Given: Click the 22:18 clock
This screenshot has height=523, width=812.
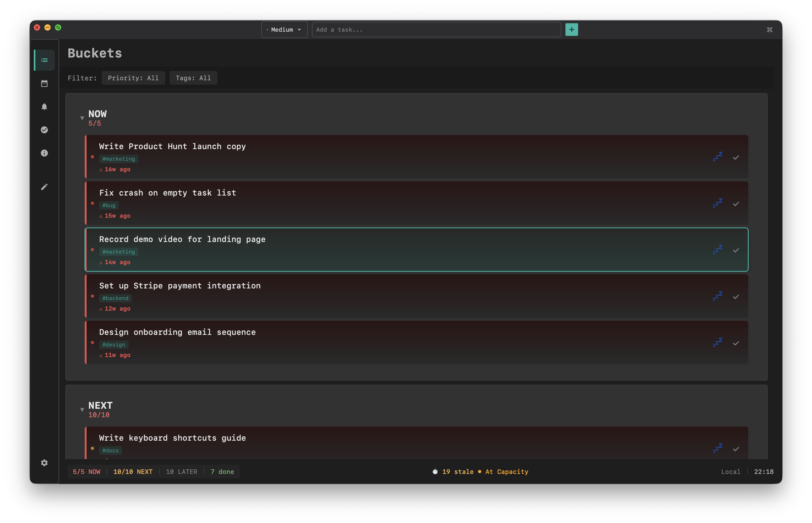Looking at the screenshot, I should point(764,472).
